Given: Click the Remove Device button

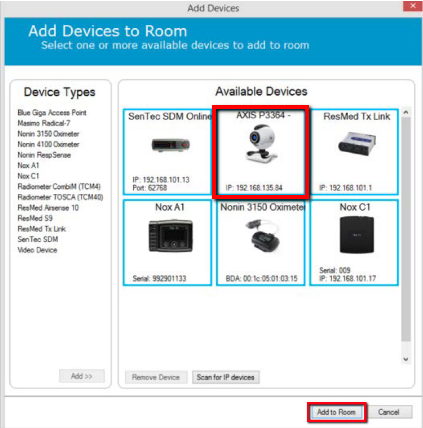Looking at the screenshot, I should 156,377.
